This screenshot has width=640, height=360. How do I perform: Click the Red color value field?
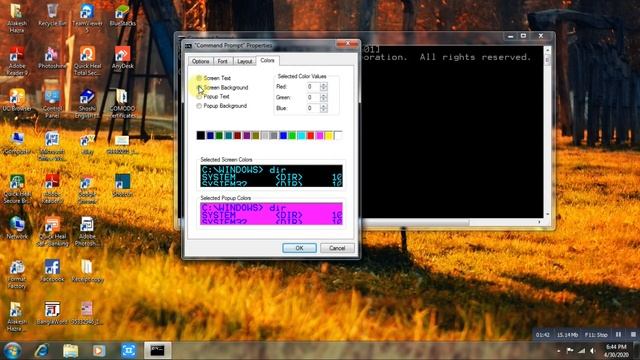[x=313, y=87]
